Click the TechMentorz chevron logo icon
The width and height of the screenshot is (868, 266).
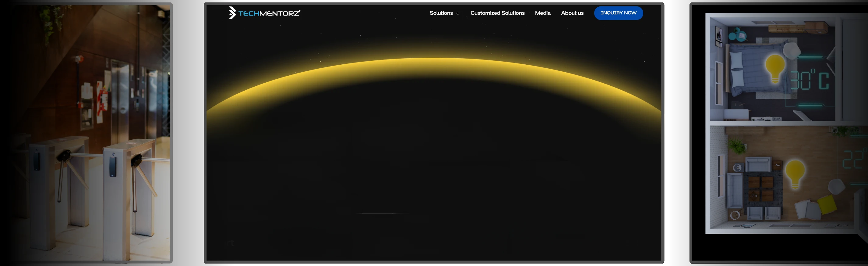click(232, 13)
